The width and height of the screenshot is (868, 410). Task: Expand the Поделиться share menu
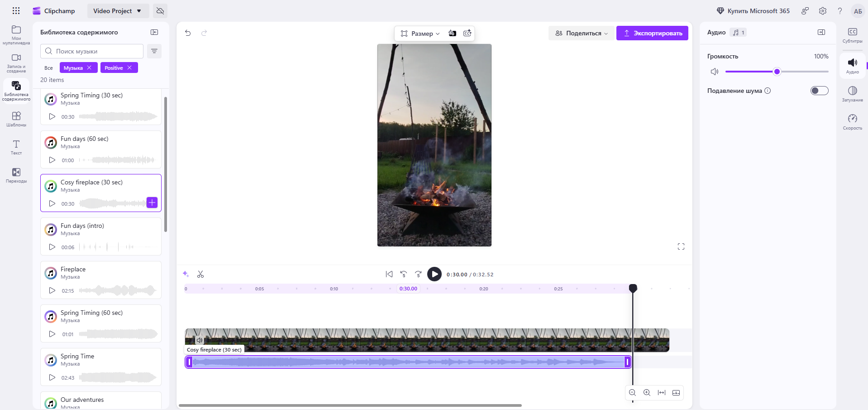582,33
